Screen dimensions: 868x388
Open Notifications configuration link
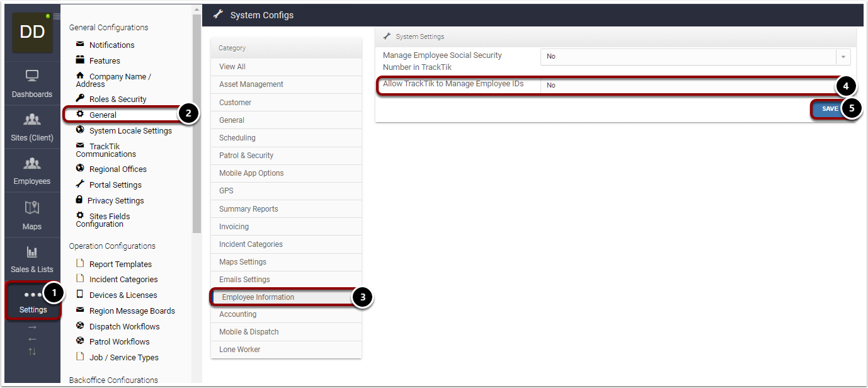click(x=111, y=45)
